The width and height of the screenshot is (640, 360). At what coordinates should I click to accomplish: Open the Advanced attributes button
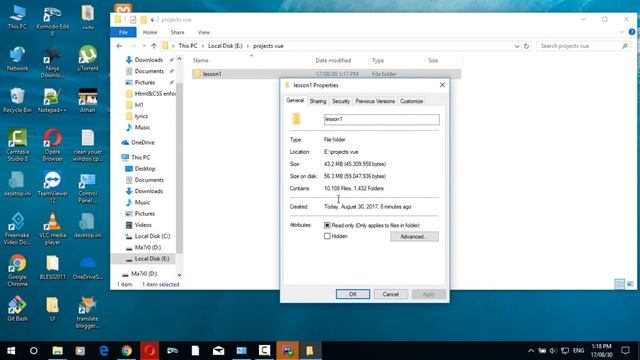(414, 237)
